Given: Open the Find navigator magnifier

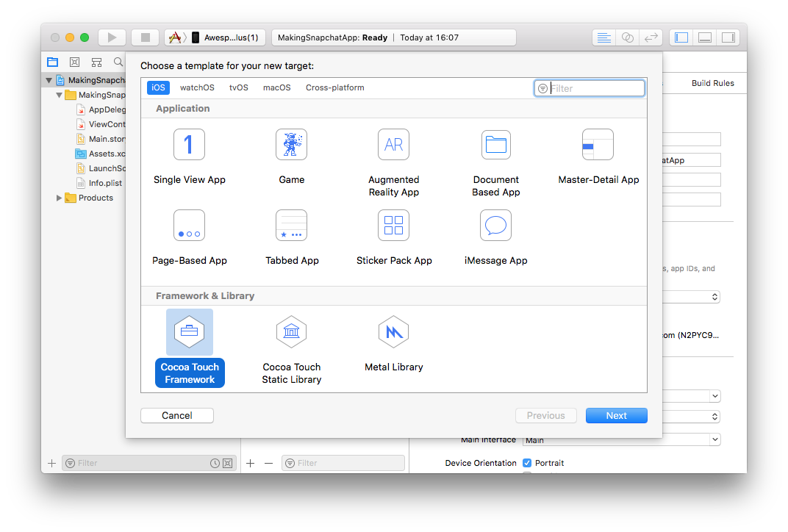Looking at the screenshot, I should [x=118, y=62].
